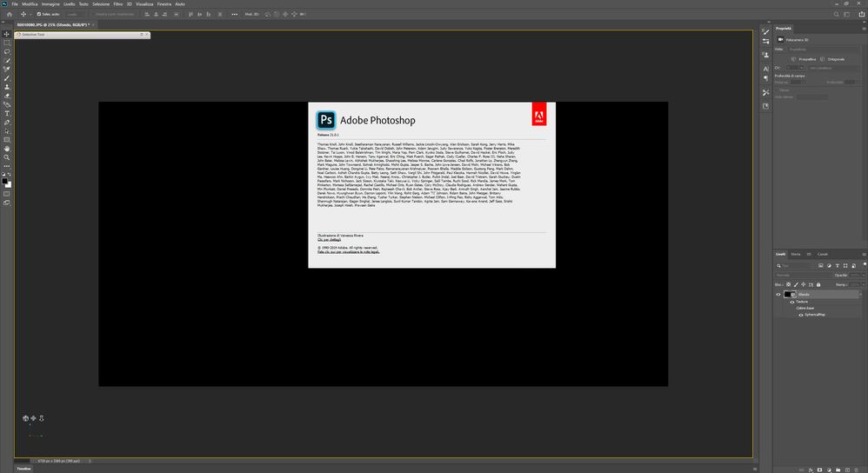Go to the Home screen icon

(x=10, y=15)
